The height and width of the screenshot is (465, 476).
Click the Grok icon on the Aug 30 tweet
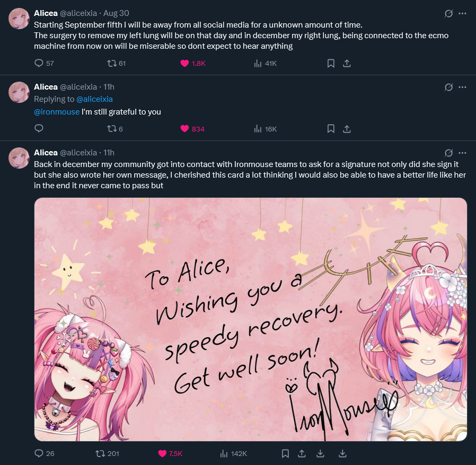[448, 13]
